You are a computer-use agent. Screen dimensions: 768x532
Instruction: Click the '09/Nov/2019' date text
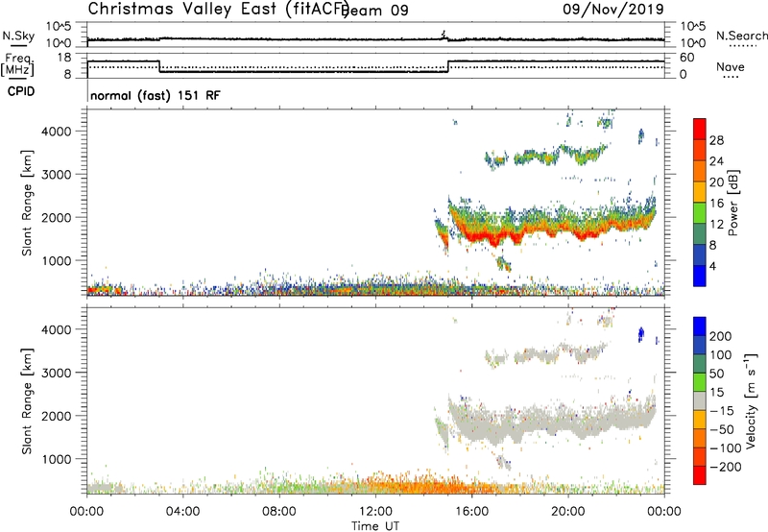(x=613, y=9)
